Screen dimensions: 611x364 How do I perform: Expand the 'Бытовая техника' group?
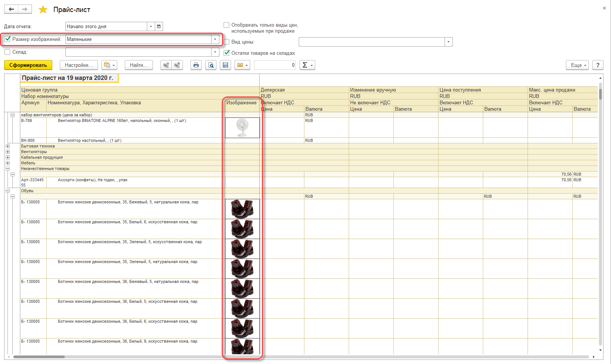(x=8, y=146)
